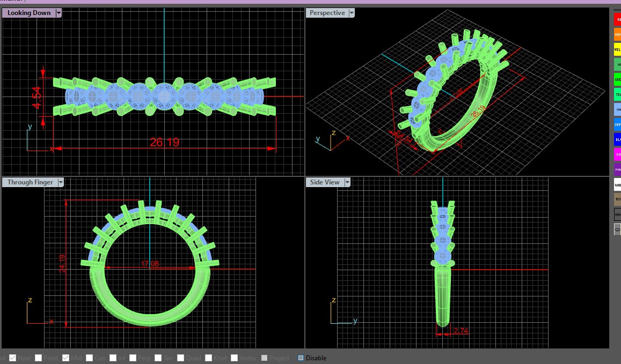Click the 24.19 height dimension in Through Finger

(62, 264)
